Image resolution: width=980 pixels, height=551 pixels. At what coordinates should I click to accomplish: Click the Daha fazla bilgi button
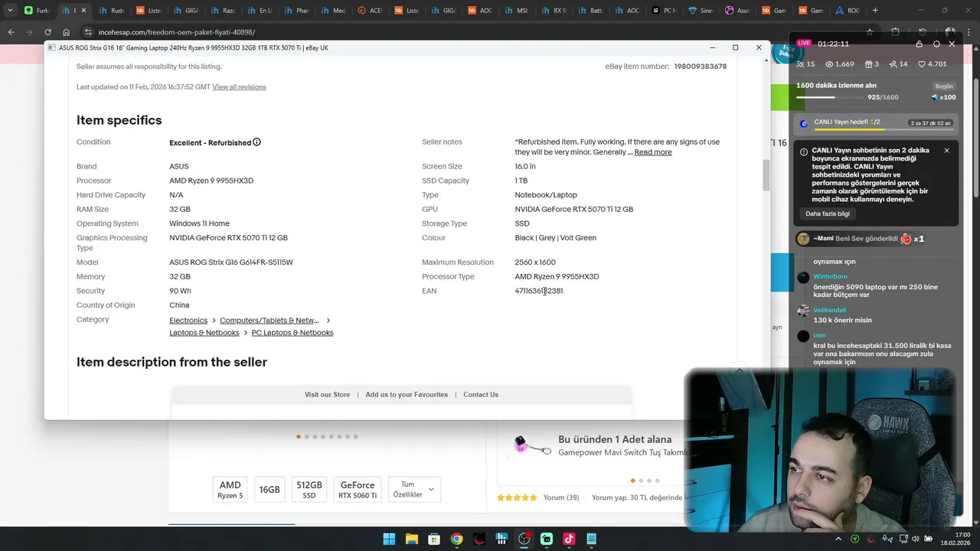click(x=828, y=214)
